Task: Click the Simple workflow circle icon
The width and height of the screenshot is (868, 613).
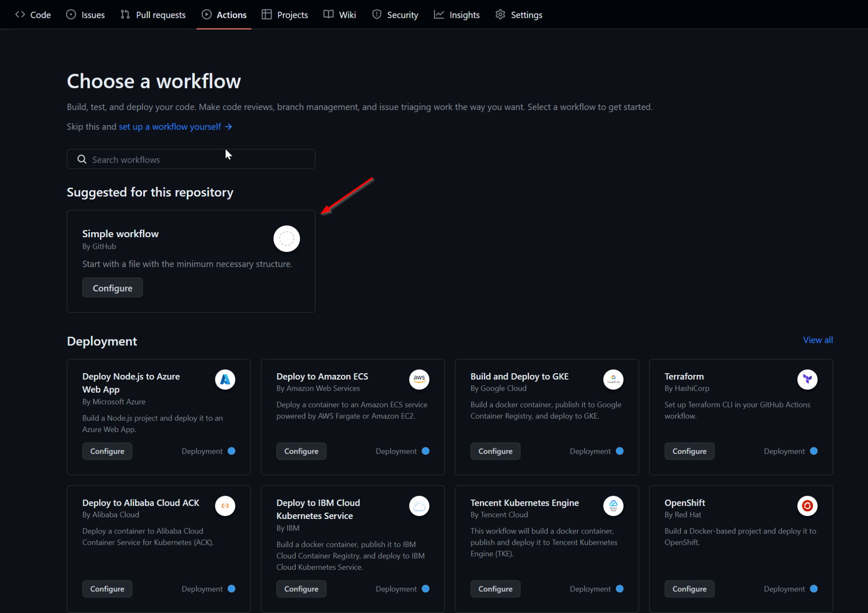Action: click(x=287, y=239)
